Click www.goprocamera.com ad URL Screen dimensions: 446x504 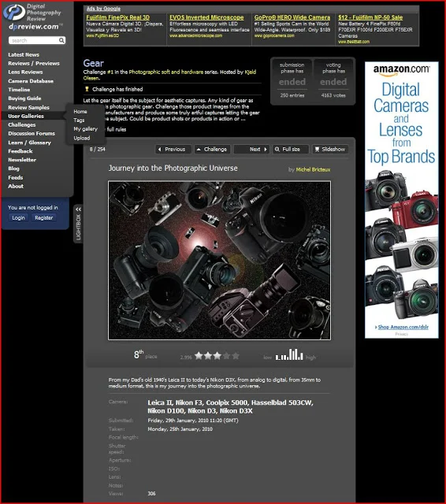pyautogui.click(x=274, y=35)
